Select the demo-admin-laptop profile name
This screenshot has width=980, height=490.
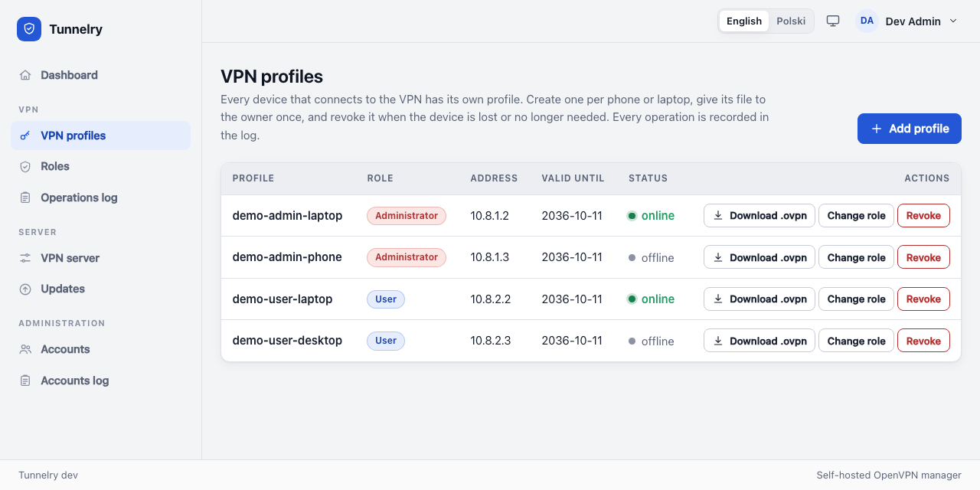tap(288, 216)
